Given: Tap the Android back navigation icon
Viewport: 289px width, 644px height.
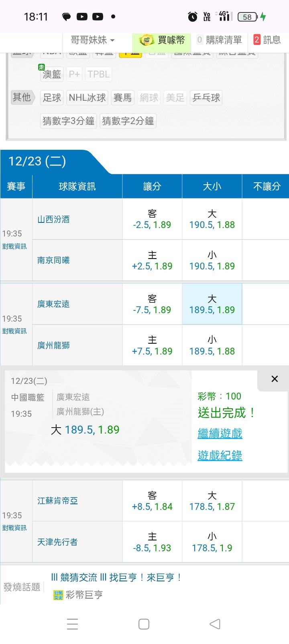Looking at the screenshot, I should pyautogui.click(x=215, y=624).
